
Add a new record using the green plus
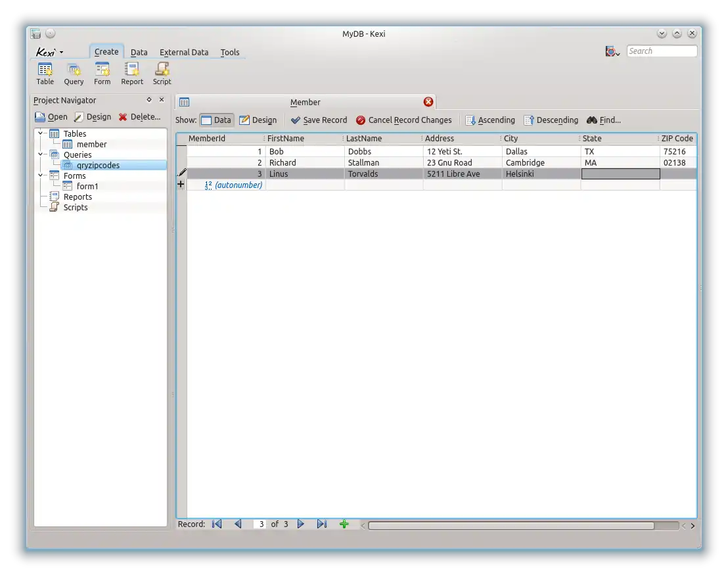coord(344,524)
